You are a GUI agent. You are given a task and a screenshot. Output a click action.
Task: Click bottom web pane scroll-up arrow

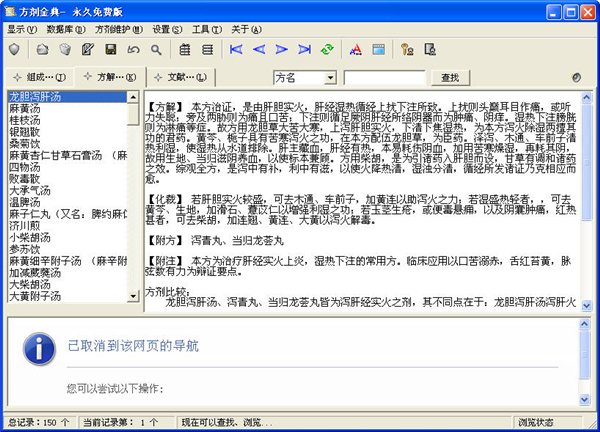coord(584,324)
